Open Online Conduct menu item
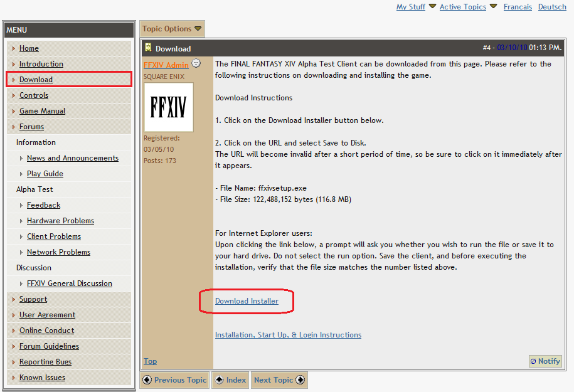Viewport: 574px width, 392px height. pos(46,331)
